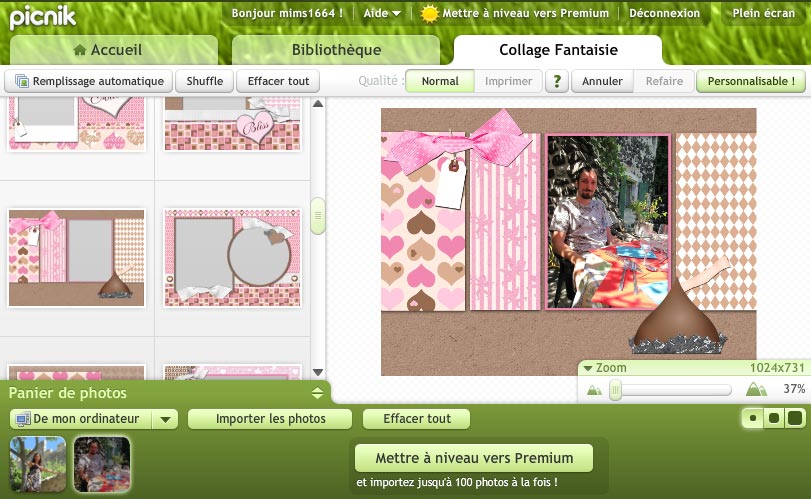
Task: Select the woman by tree photo thumbnail
Action: pyautogui.click(x=38, y=464)
